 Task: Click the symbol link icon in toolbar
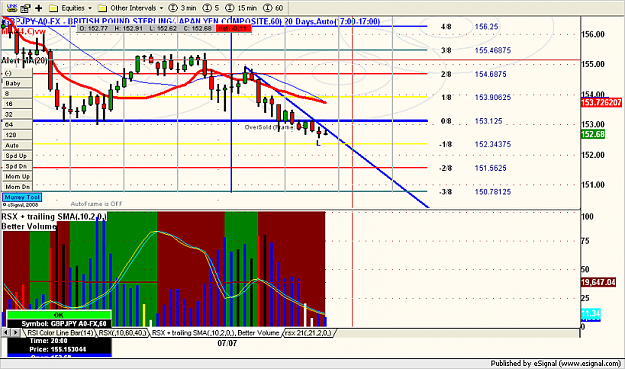(12, 7)
